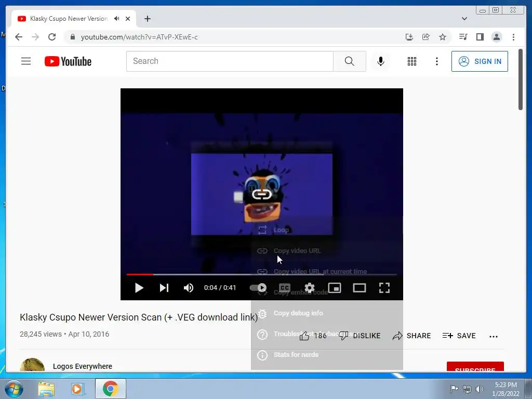Click the search magnifier button

click(350, 61)
